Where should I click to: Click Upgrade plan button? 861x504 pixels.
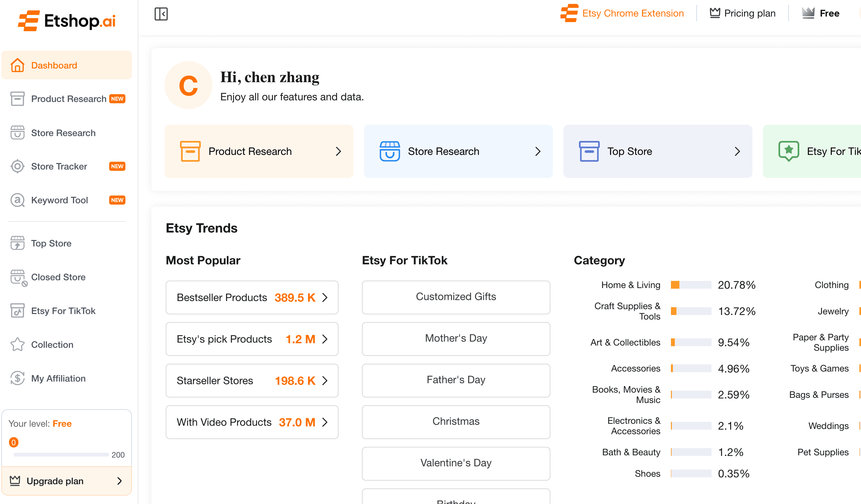pyautogui.click(x=67, y=481)
